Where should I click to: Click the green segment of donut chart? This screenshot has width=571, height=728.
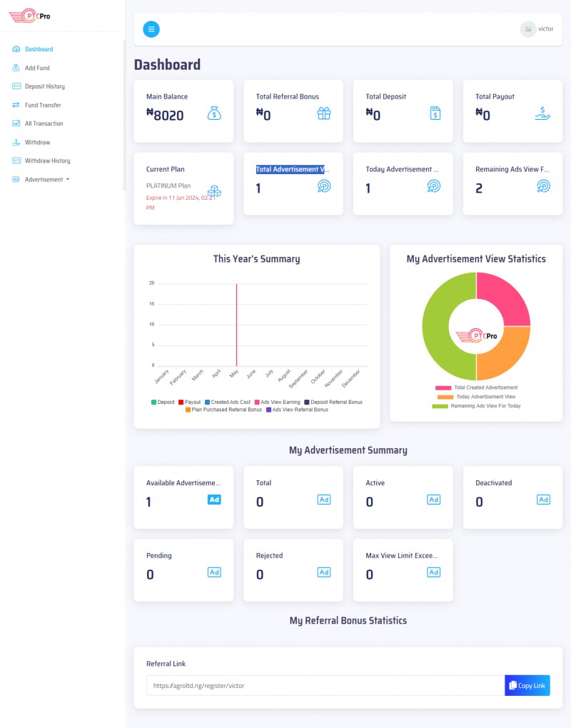pyautogui.click(x=435, y=326)
